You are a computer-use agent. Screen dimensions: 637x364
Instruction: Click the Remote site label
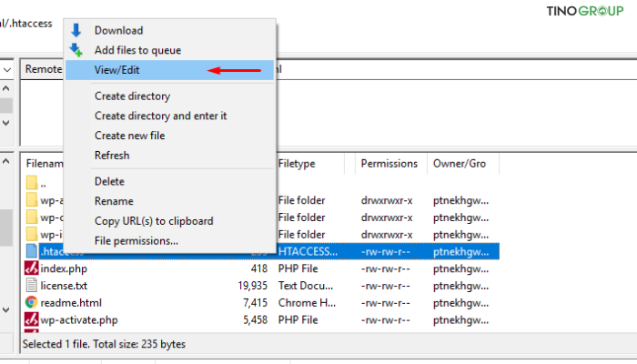44,69
